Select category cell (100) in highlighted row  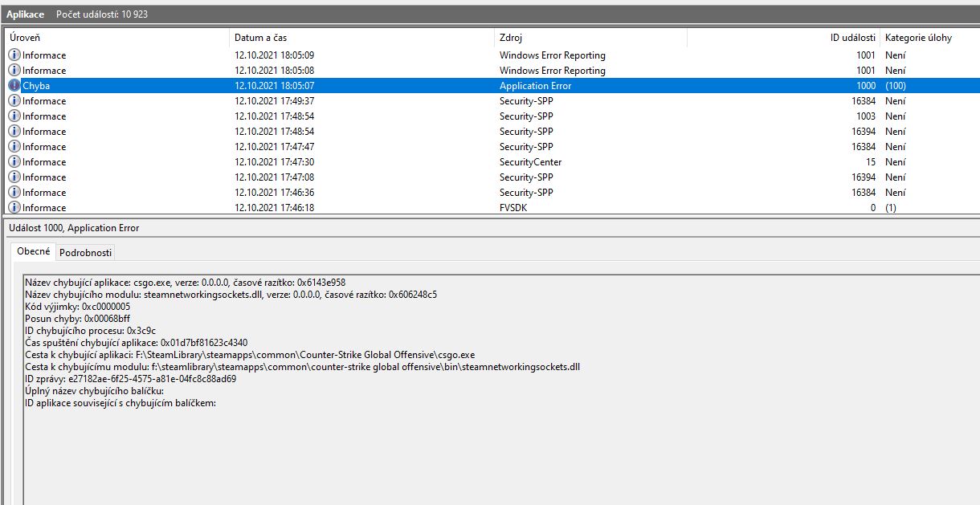pos(896,86)
